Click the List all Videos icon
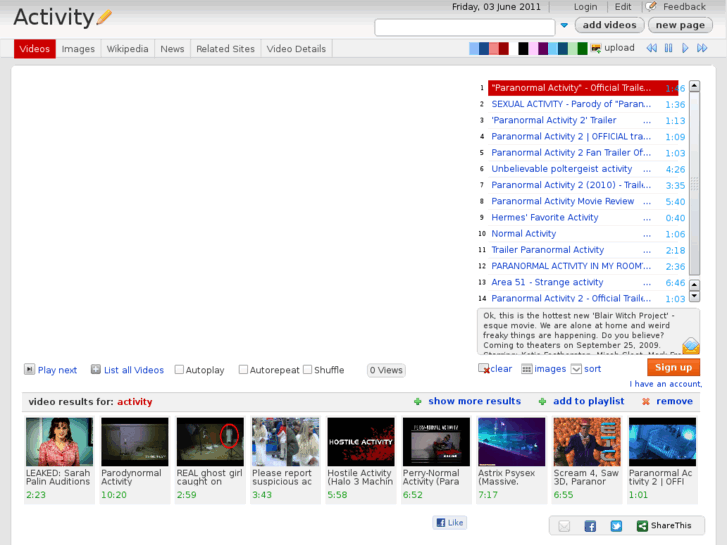The height and width of the screenshot is (545, 727). (x=96, y=369)
